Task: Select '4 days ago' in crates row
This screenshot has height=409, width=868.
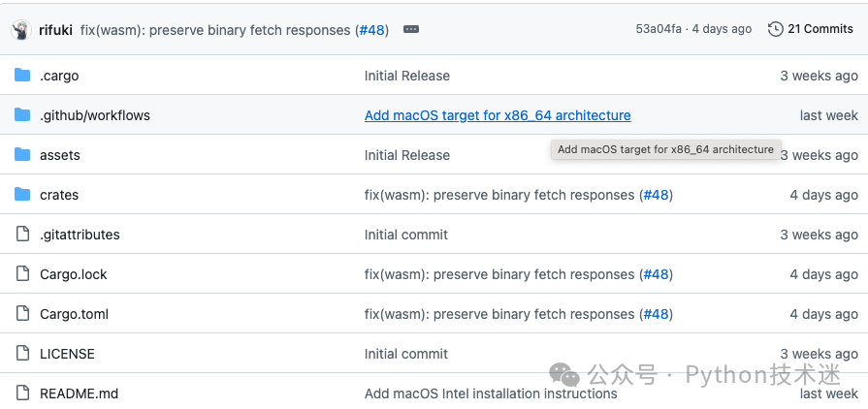Action: (823, 196)
